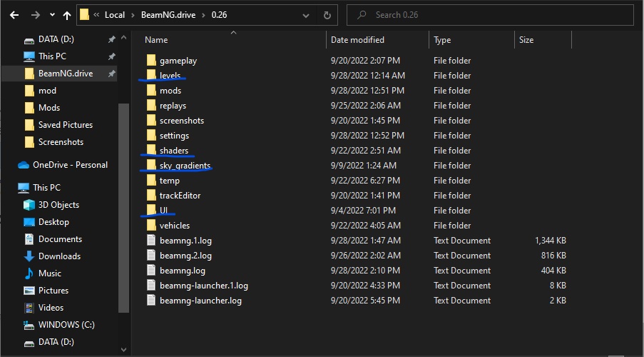Select the sky_gradients folder icon
The image size is (644, 357).
click(x=151, y=166)
